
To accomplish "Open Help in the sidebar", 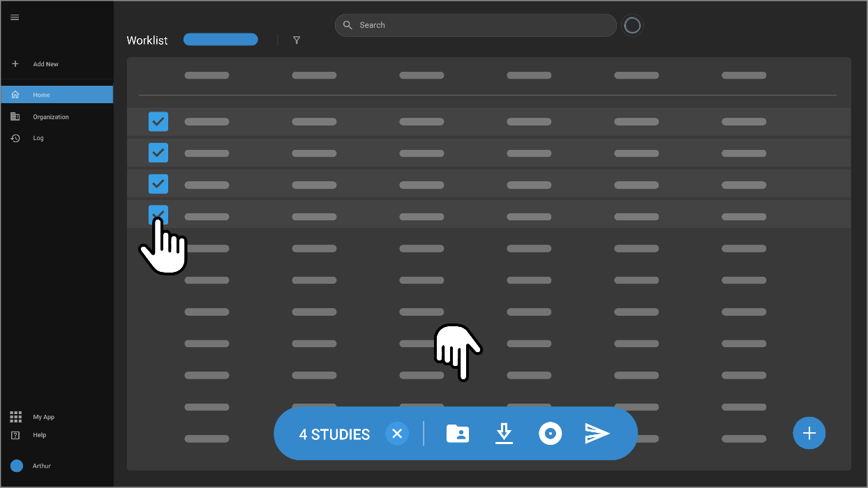I will [39, 435].
